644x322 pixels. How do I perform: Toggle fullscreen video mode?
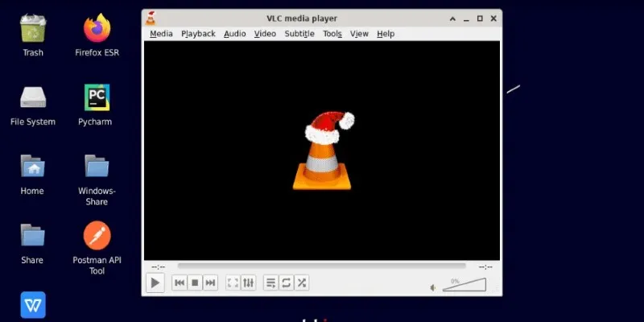[233, 283]
